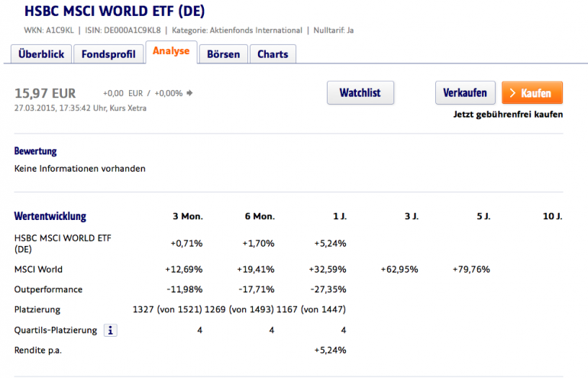Viewport: 588px width, 378px height.
Task: Click the orange Kaufen button
Action: tap(532, 92)
